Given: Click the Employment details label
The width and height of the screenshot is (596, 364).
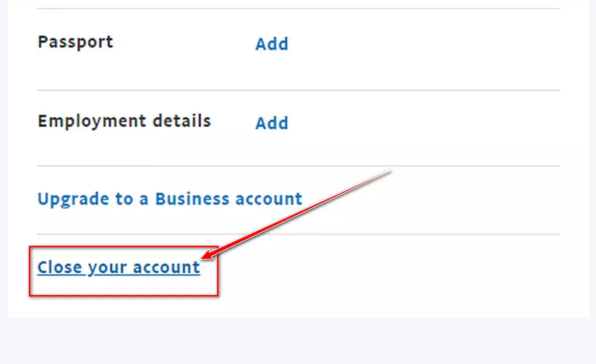Looking at the screenshot, I should coord(124,121).
